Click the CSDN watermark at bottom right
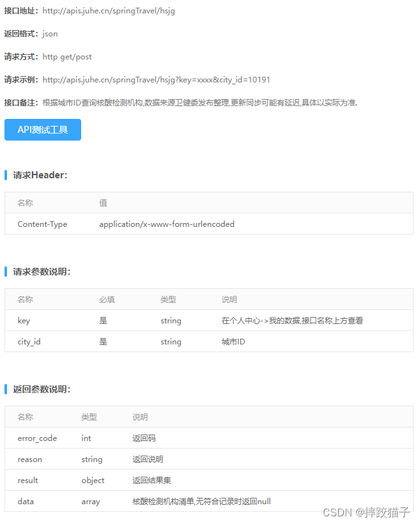Image resolution: width=420 pixels, height=524 pixels. [366, 512]
